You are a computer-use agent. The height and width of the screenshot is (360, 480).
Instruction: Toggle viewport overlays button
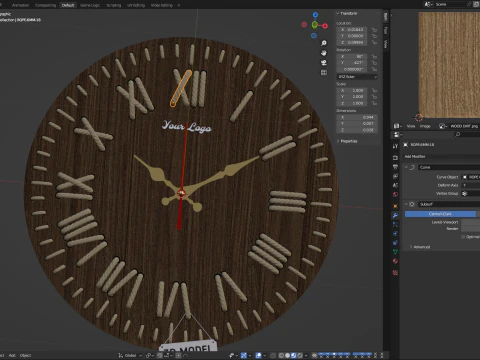point(258,355)
